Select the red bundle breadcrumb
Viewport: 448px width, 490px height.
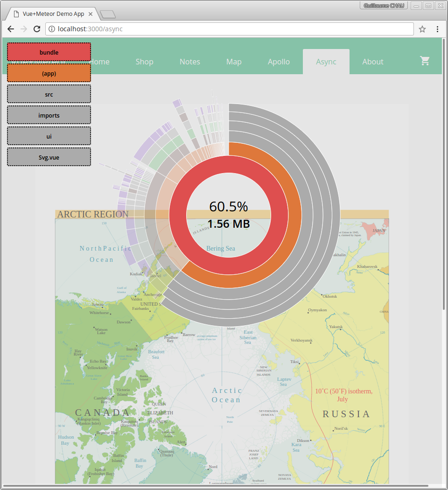[49, 52]
